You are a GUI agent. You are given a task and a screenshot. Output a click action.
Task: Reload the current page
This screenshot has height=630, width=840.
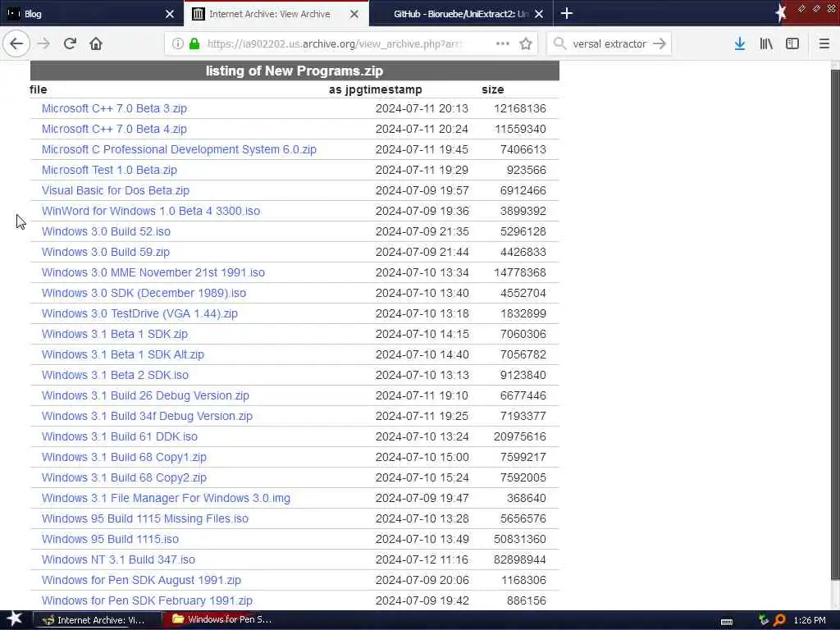(70, 43)
